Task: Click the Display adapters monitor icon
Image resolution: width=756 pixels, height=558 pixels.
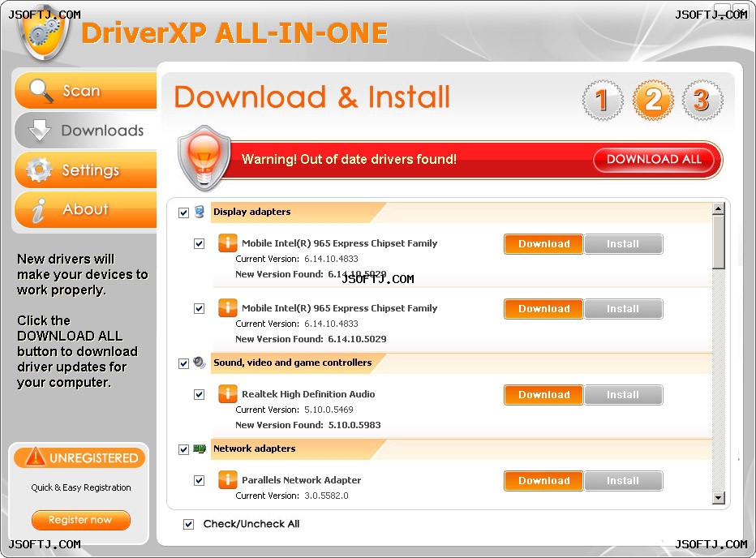Action: click(x=200, y=212)
